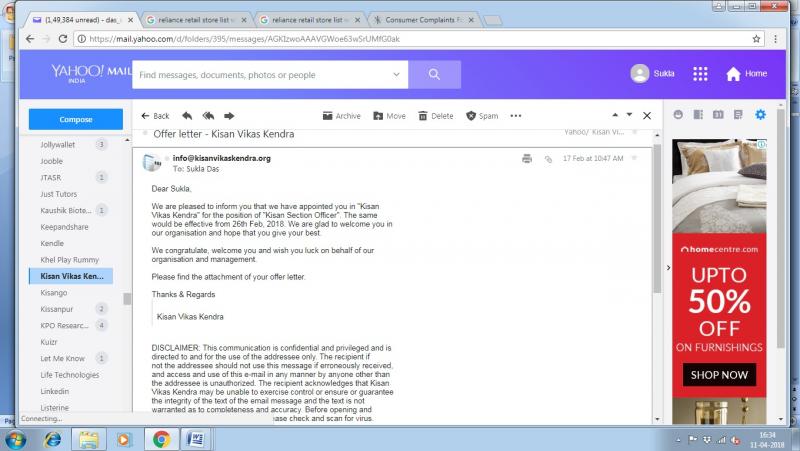The image size is (800, 451).
Task: Click Shop Now in homecentre ad
Action: tap(720, 375)
